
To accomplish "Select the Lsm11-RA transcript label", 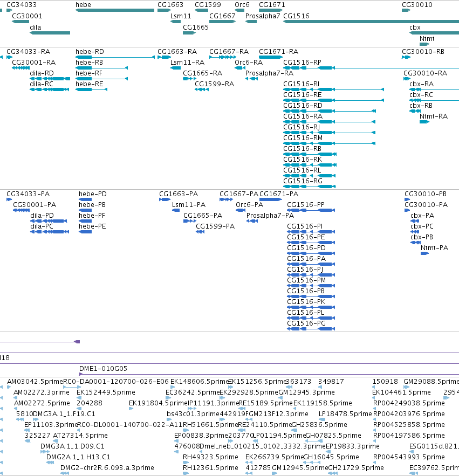I will [x=187, y=63].
